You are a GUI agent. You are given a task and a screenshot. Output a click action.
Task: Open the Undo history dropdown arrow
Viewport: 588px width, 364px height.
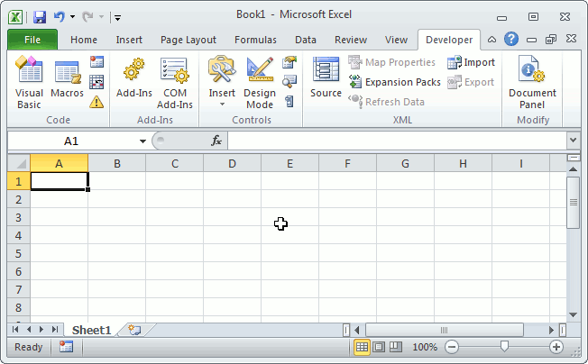pos(72,17)
